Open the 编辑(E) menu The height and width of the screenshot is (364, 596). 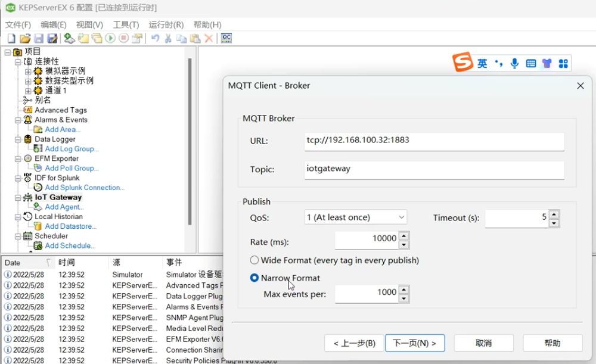point(54,24)
